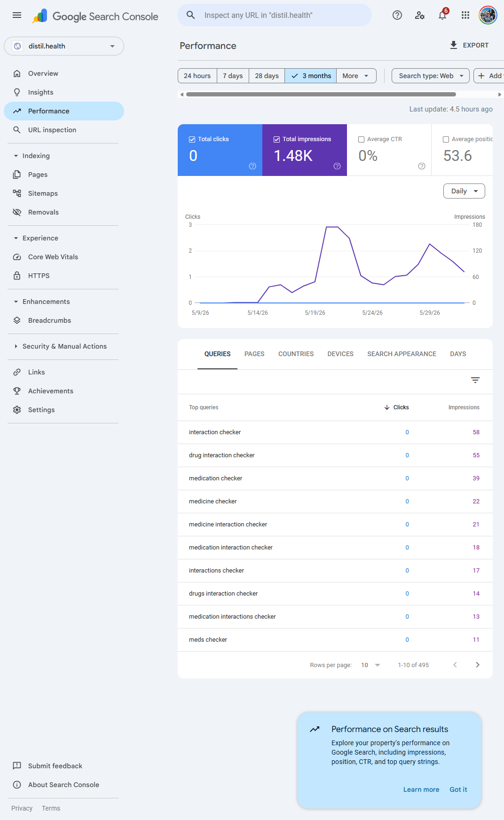Open user and permissions settings icon
Image resolution: width=504 pixels, height=820 pixels.
pyautogui.click(x=420, y=15)
